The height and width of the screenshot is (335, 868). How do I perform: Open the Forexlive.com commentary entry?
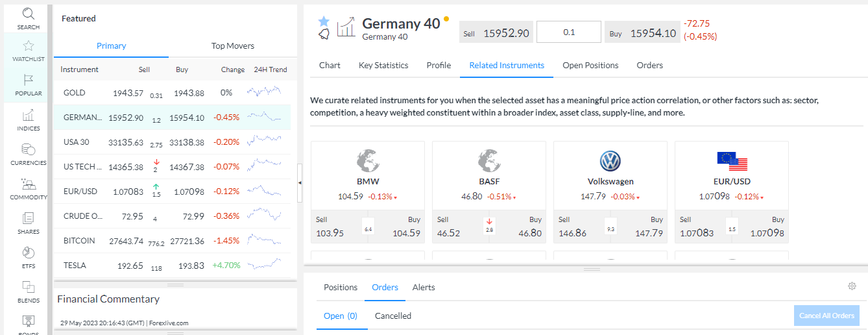(x=124, y=323)
